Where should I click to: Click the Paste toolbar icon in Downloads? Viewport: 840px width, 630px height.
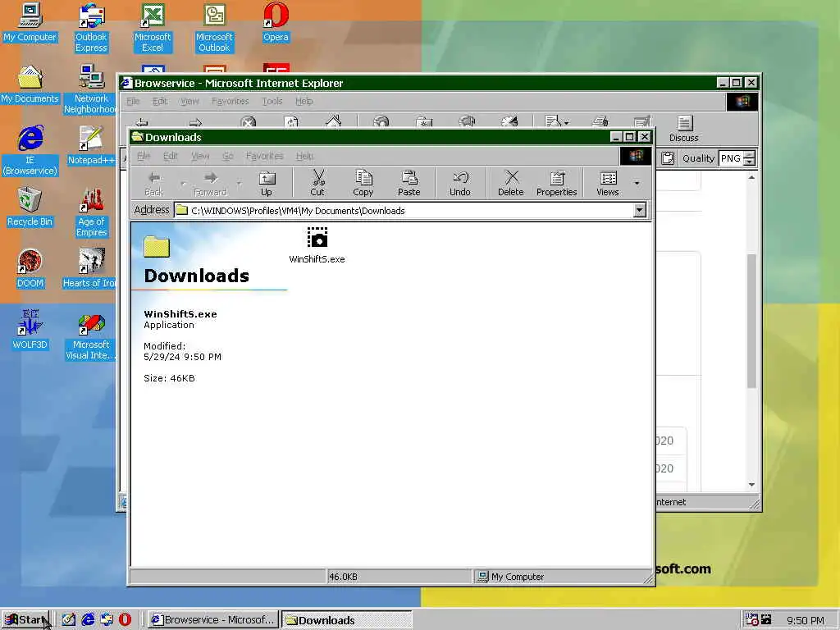coord(409,183)
